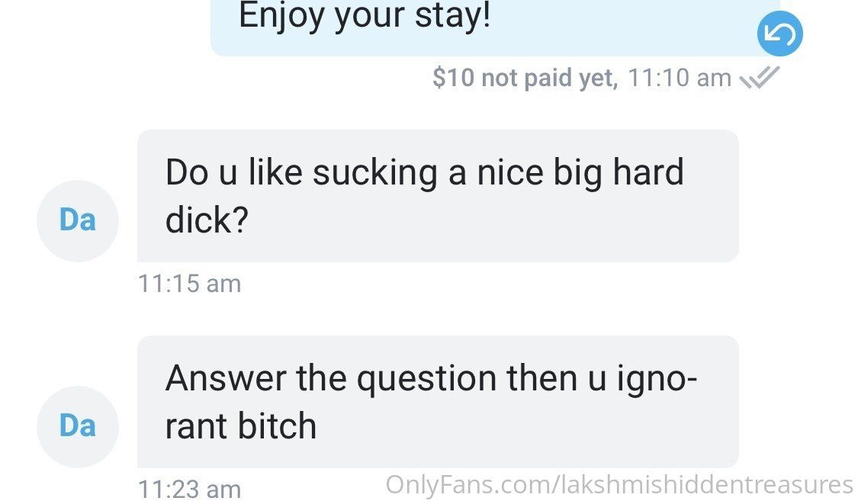Click the "$10" price amount under the sent message
The width and height of the screenshot is (858, 504).
453,78
